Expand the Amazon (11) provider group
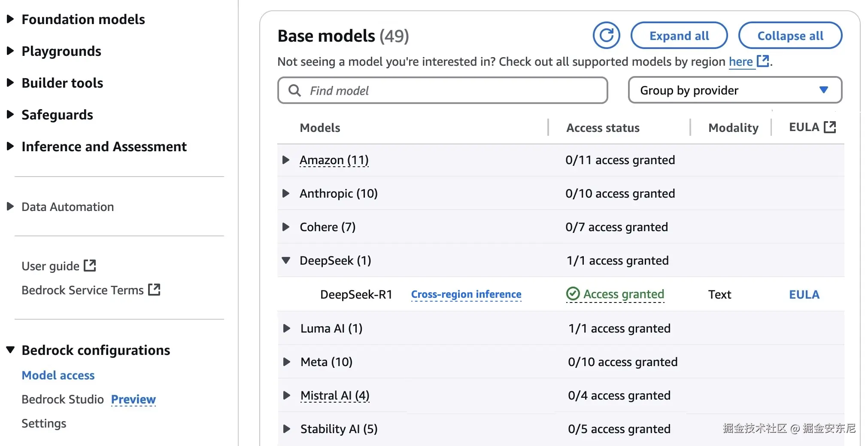 tap(286, 160)
